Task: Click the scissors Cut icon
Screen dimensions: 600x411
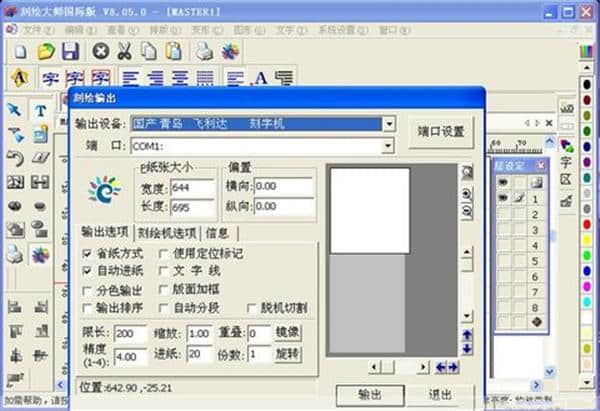Action: pyautogui.click(x=124, y=51)
